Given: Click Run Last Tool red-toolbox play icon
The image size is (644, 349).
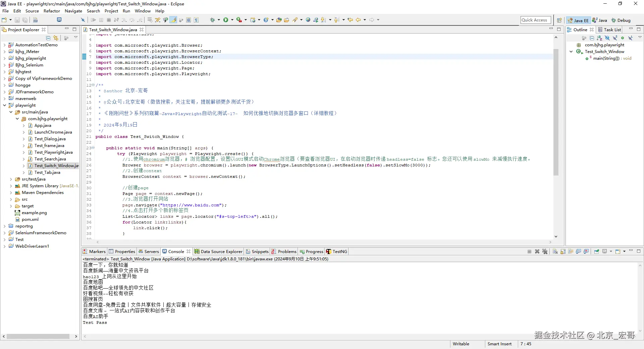Looking at the screenshot, I should (x=239, y=20).
